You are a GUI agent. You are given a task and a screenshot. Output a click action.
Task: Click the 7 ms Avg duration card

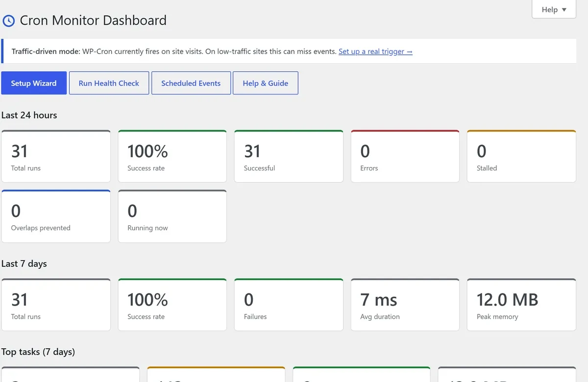(405, 305)
